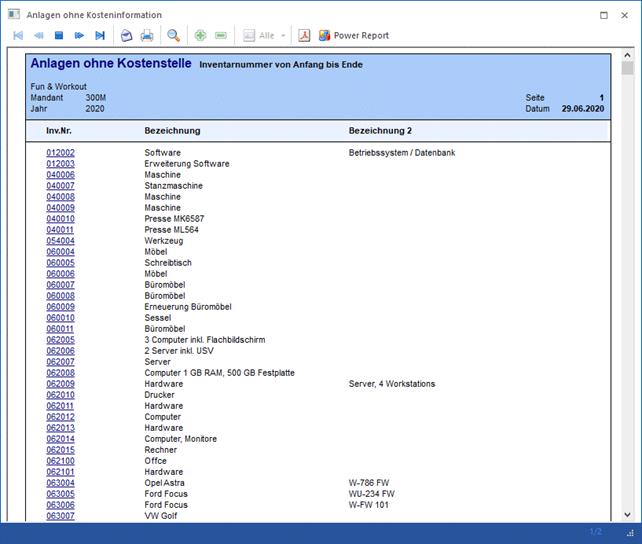Click the printer icon to print report
Screen dimensions: 642x544
[147, 36]
